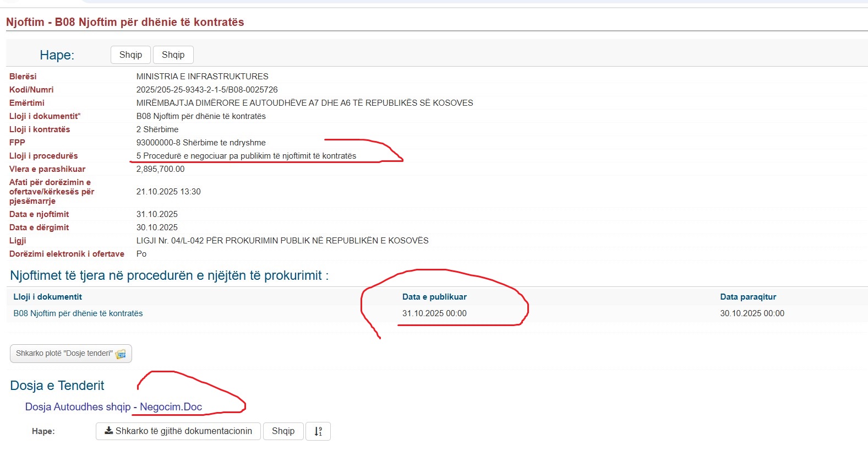The height and width of the screenshot is (450, 868).
Task: Click the second Shqip button in the top Hape row
Action: [x=173, y=55]
